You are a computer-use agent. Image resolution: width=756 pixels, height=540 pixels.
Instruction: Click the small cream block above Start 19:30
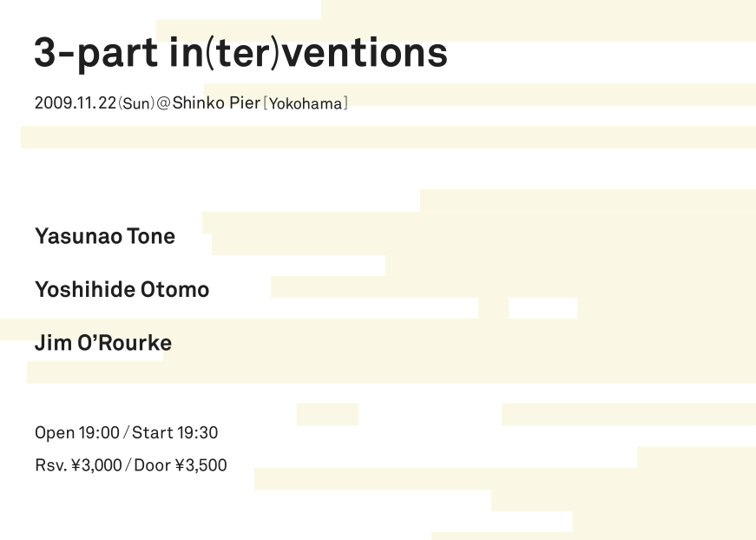pos(328,414)
